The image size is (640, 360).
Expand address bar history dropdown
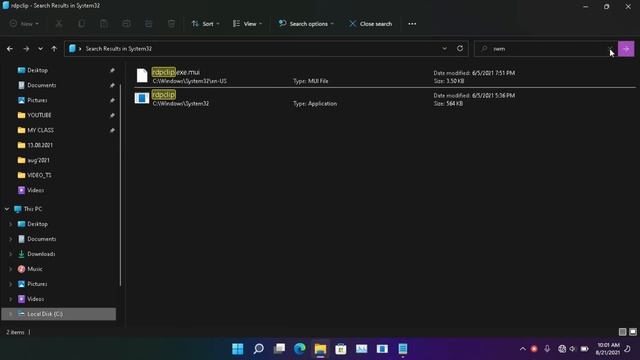point(444,49)
